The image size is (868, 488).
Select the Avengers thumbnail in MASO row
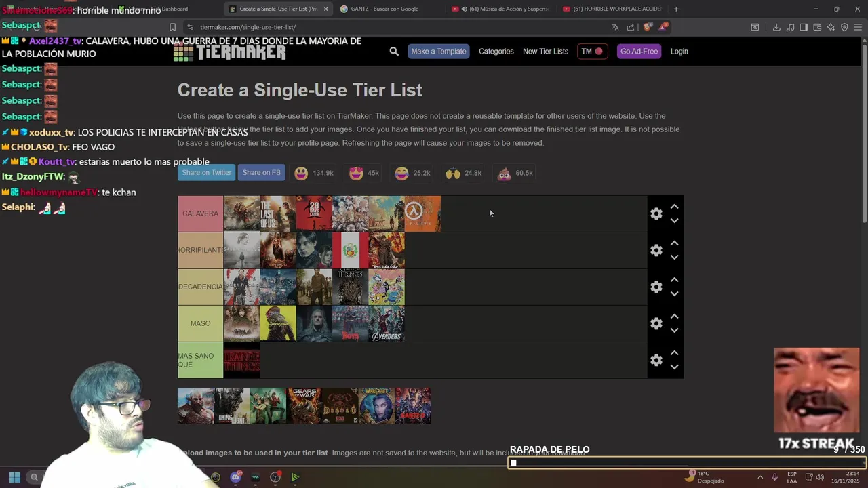tap(387, 323)
